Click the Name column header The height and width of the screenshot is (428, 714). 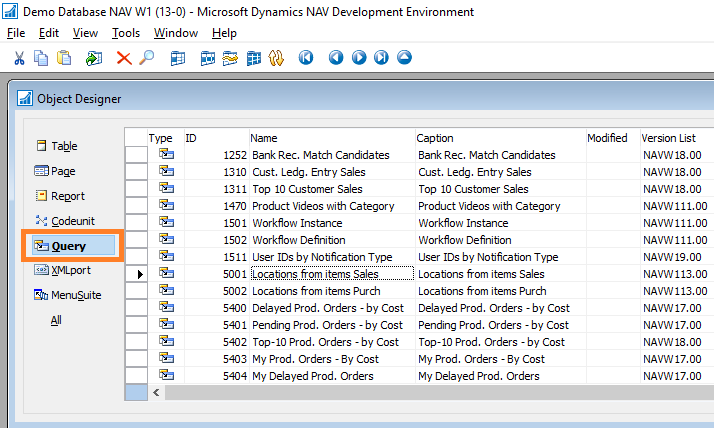point(332,138)
